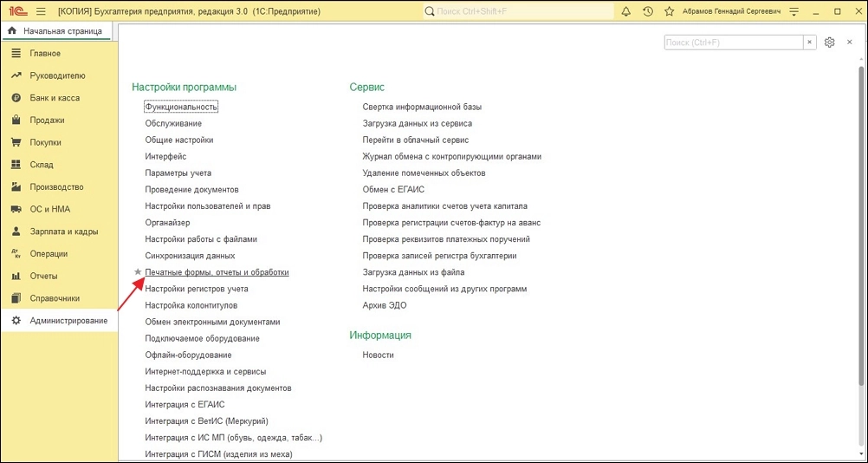The width and height of the screenshot is (868, 463).
Task: Open Интеграция с ВетИС (Меркурий)
Action: (x=206, y=421)
